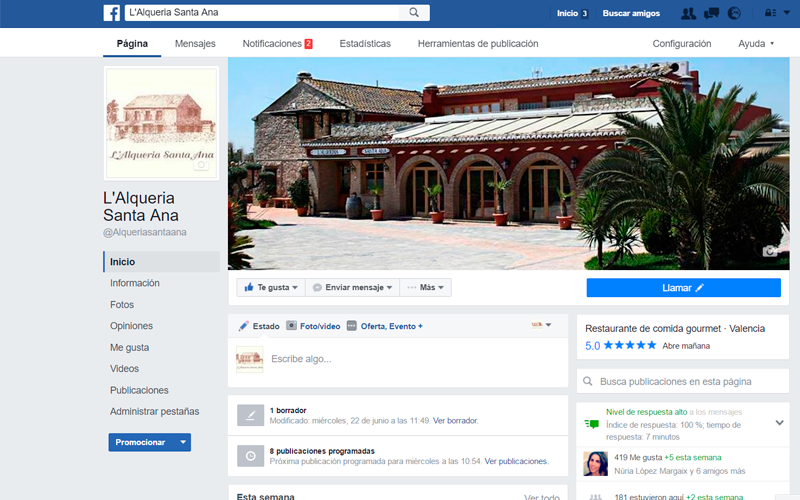
Task: Click the green response level icon
Action: (591, 424)
